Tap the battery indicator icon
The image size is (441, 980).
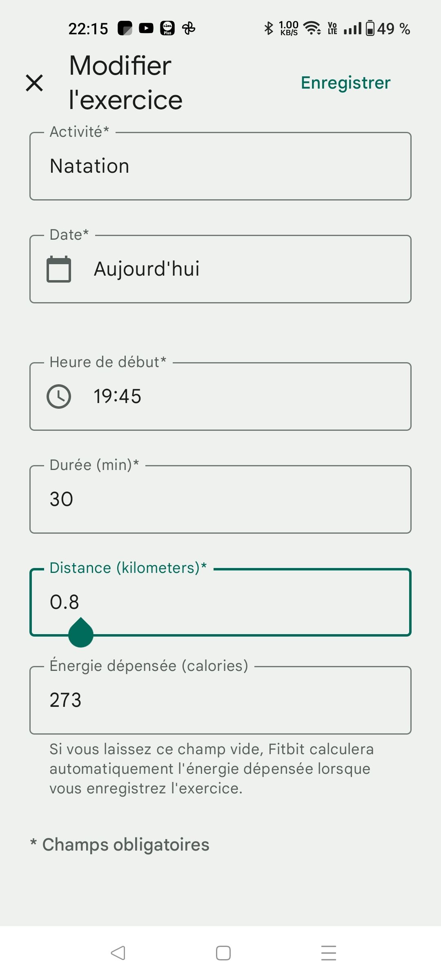point(370,28)
